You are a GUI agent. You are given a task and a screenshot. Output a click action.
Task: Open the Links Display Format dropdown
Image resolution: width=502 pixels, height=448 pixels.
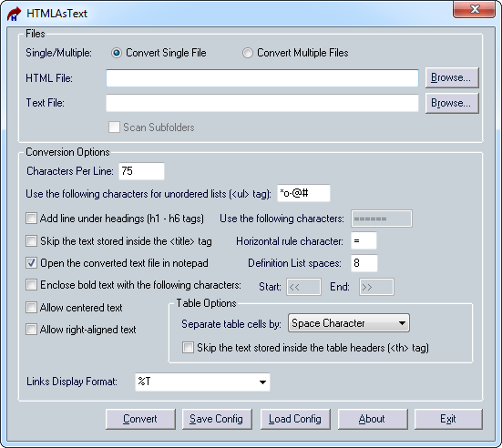click(202, 382)
